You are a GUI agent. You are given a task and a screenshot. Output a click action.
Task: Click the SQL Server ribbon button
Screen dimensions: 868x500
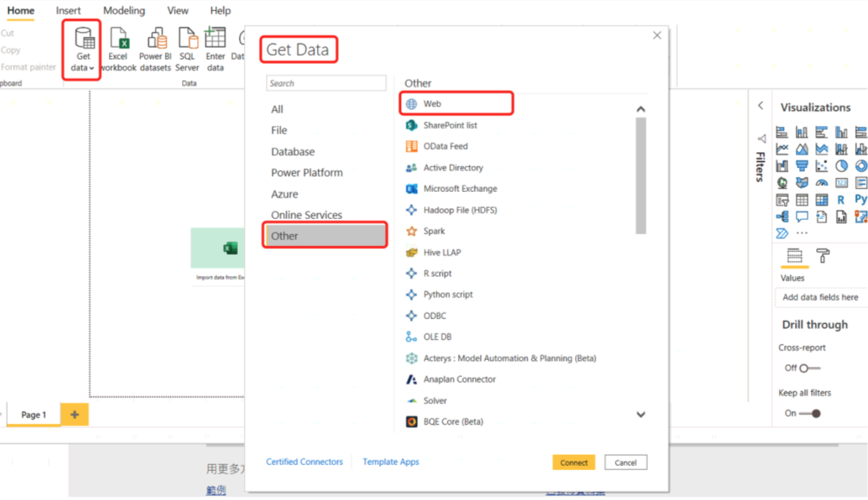(187, 49)
